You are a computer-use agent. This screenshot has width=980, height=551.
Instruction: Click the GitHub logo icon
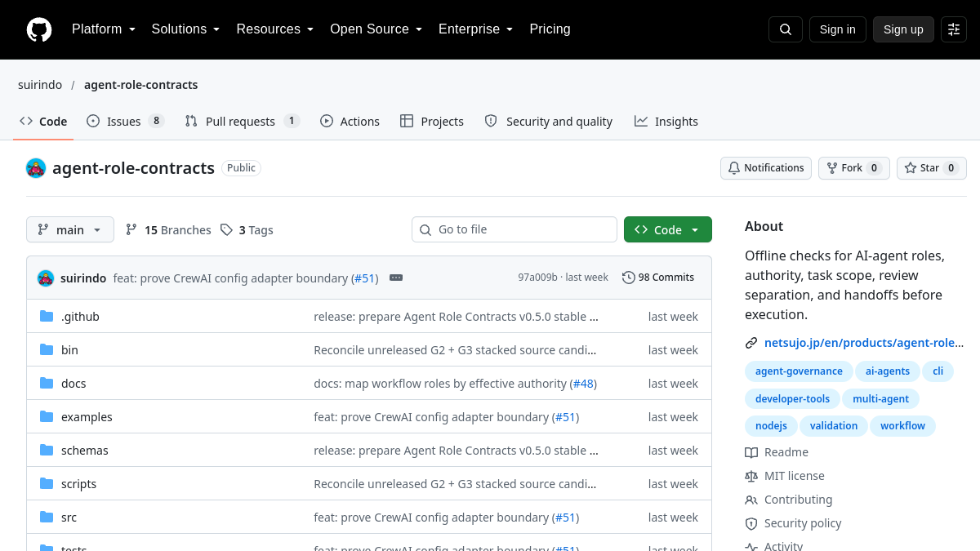[39, 29]
